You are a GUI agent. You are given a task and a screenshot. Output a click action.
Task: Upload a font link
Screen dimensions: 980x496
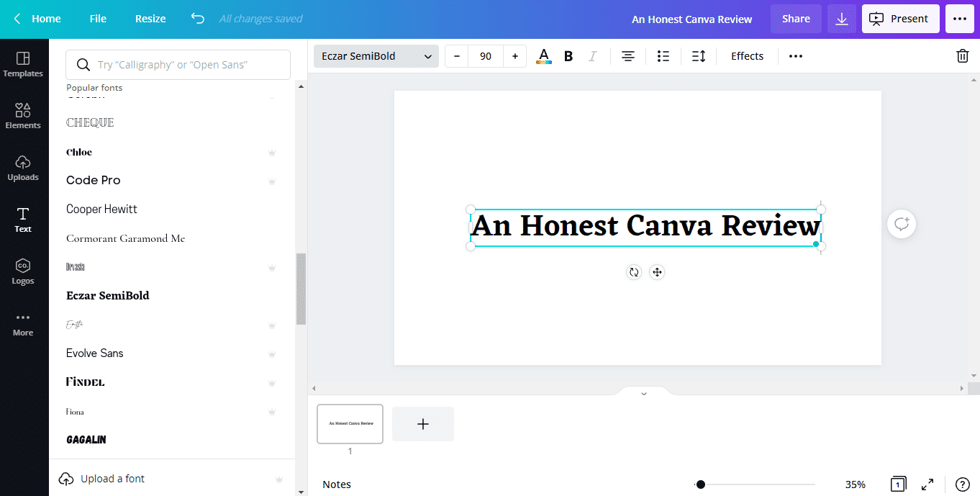coord(113,479)
